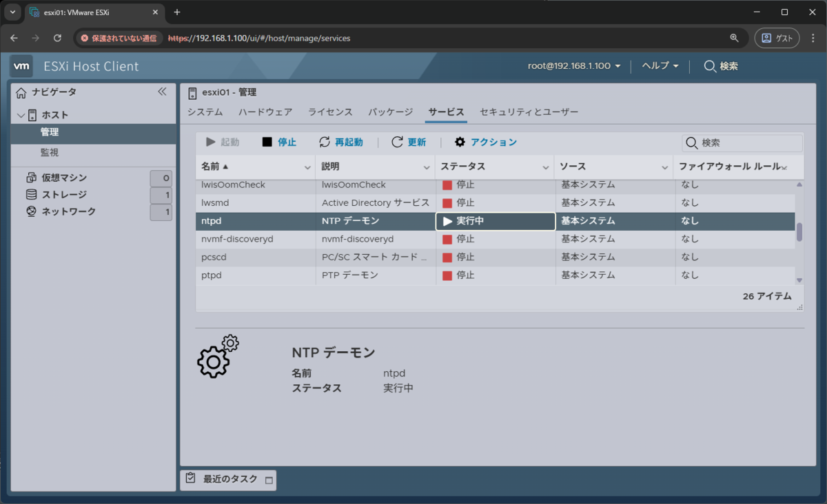The height and width of the screenshot is (504, 827).
Task: Open the ステータス column dropdown arrow
Action: (547, 167)
